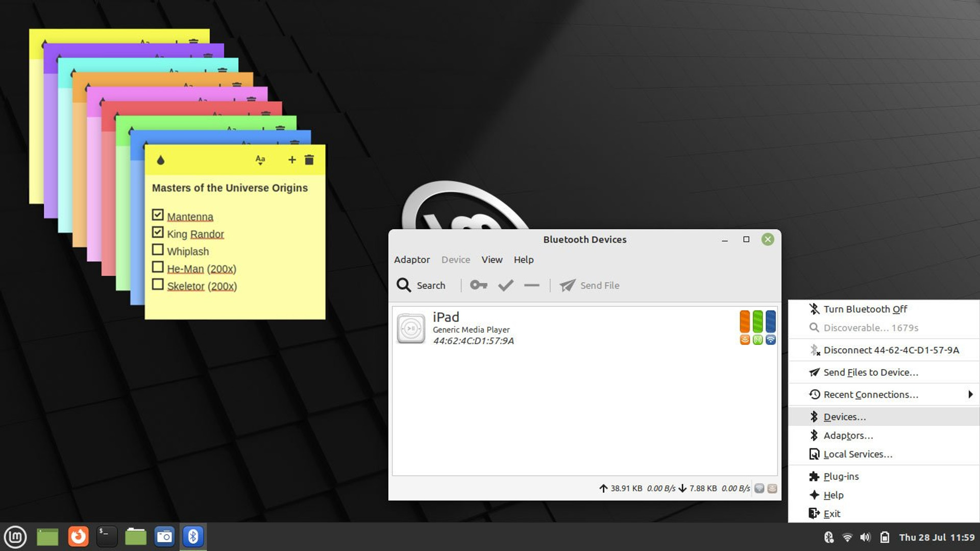Click the minus remove device icon
This screenshot has width=980, height=551.
point(531,285)
